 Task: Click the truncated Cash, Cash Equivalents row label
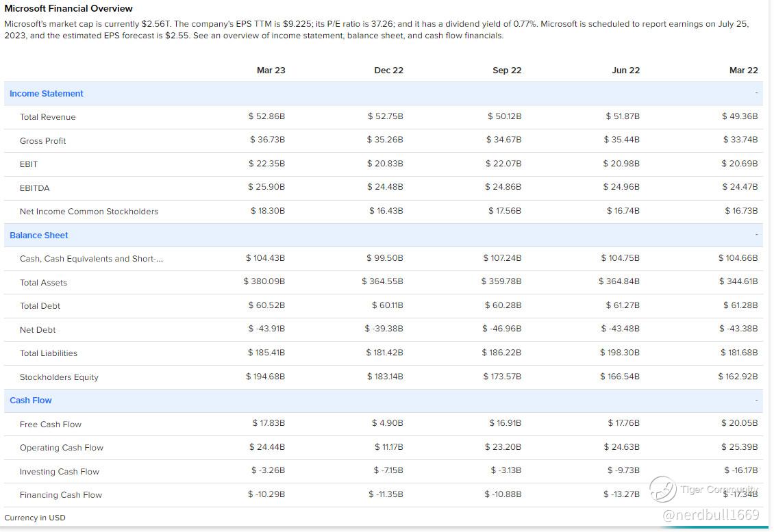[91, 259]
